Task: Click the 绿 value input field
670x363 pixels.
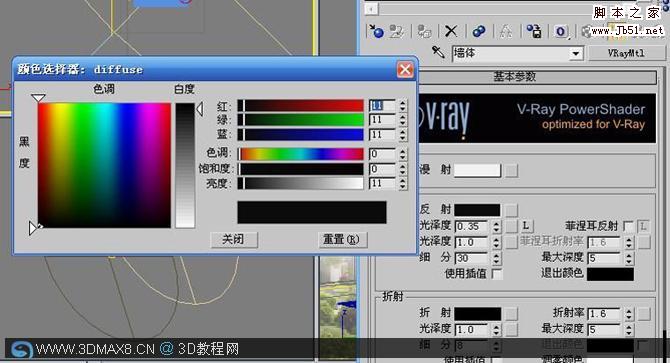Action: coord(383,120)
